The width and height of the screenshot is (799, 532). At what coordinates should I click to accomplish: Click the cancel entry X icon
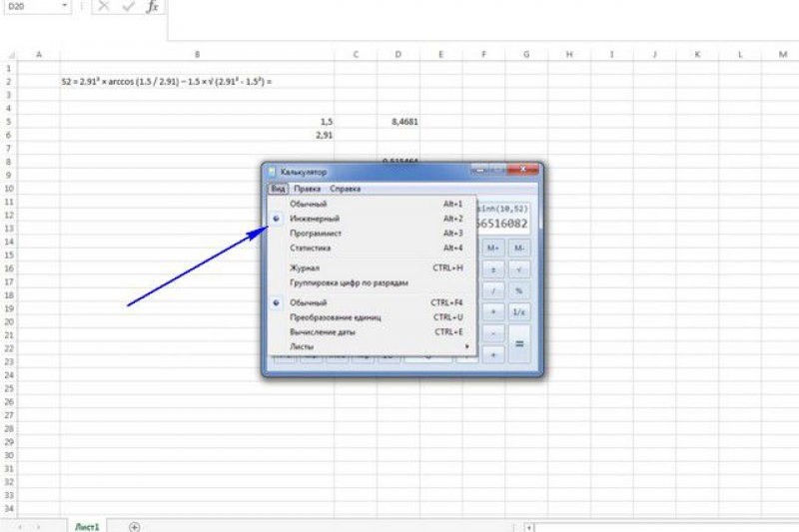click(x=104, y=7)
